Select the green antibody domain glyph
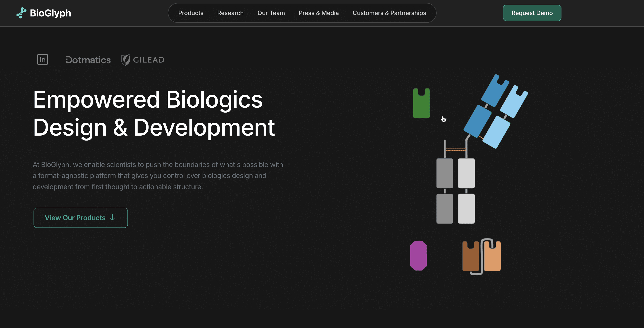This screenshot has height=328, width=644. 421,103
